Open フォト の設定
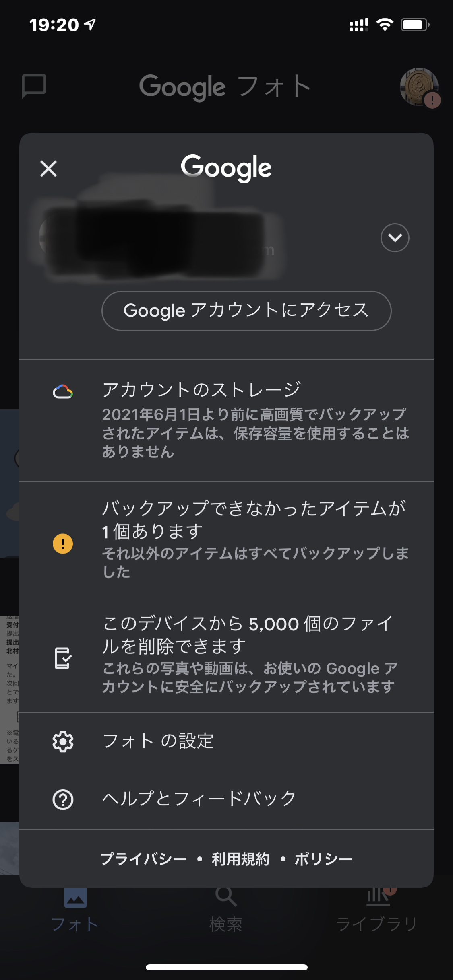 pyautogui.click(x=158, y=741)
